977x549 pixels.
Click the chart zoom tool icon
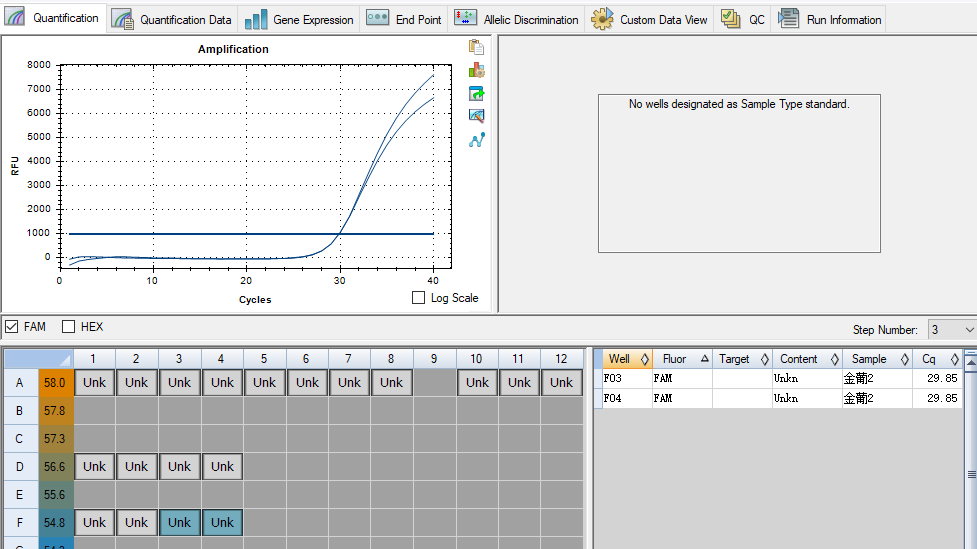click(477, 116)
